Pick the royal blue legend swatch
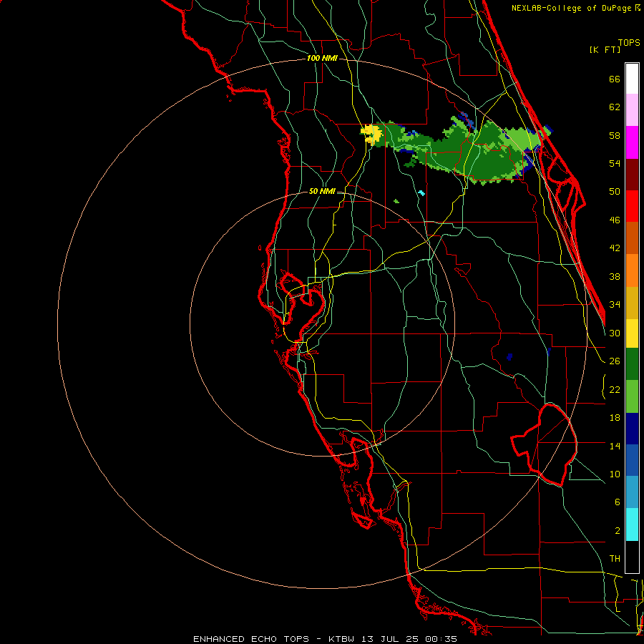The width and height of the screenshot is (644, 644). point(632,460)
